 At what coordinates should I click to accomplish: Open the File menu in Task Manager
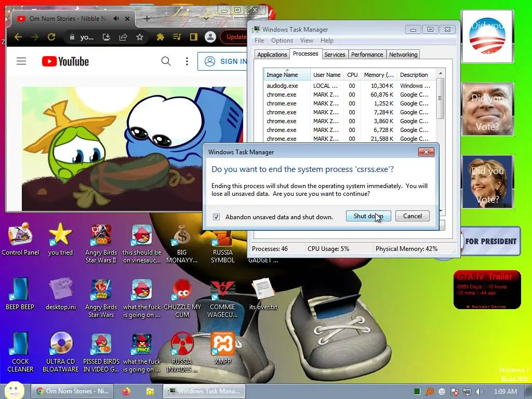[x=259, y=41]
